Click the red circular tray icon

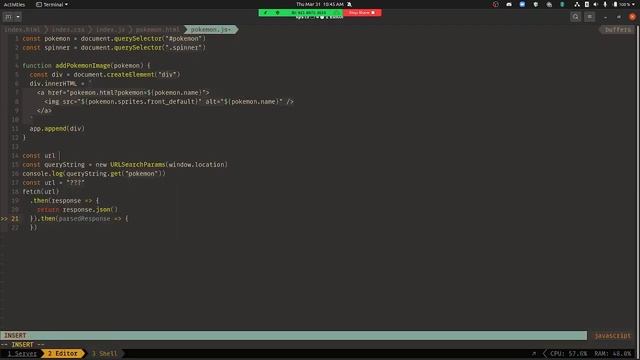[x=496, y=4]
